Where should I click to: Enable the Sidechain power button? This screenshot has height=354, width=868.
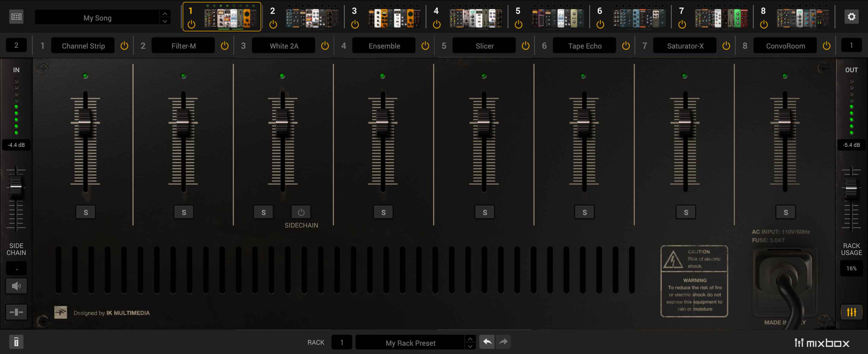(x=300, y=212)
